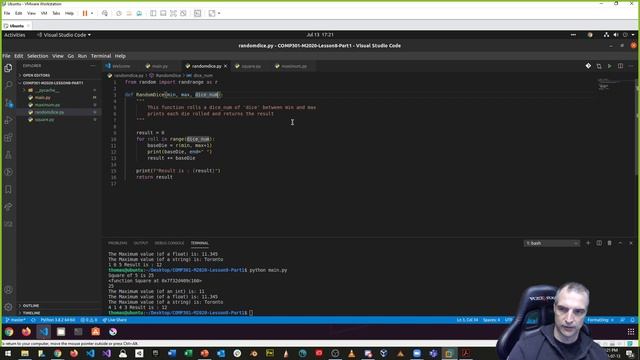
Task: Open the VMware power dropdown arrow
Action: 92,13
